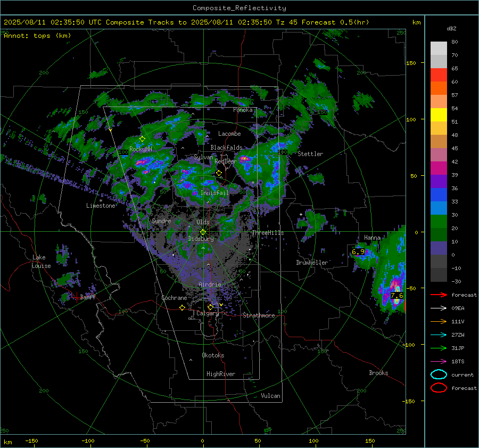The width and height of the screenshot is (479, 448).
Task: Click the Vulcan city label
Action: click(x=270, y=396)
